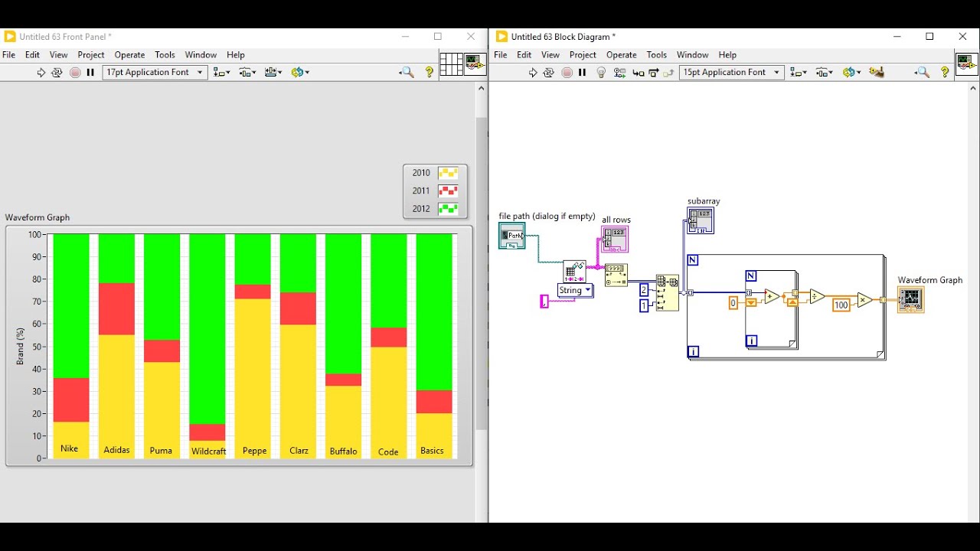The height and width of the screenshot is (551, 980).
Task: Click the Front Panel vertical scrollbar
Action: click(x=481, y=273)
